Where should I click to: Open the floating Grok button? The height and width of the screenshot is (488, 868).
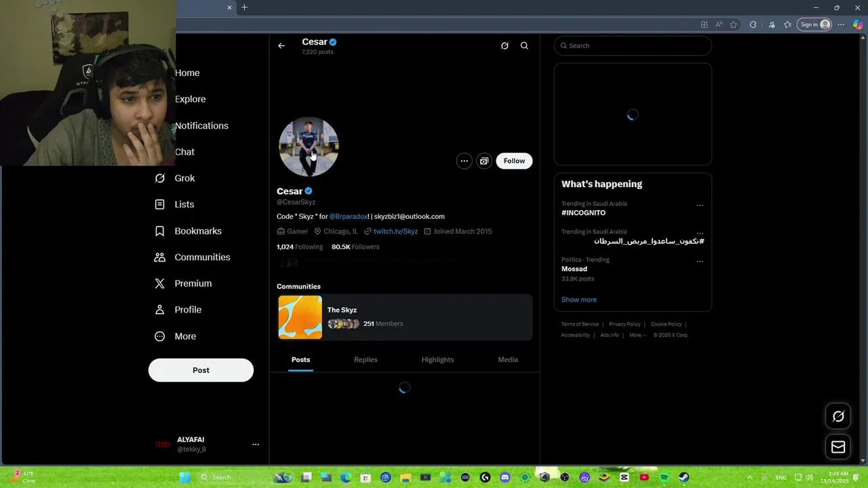[838, 416]
